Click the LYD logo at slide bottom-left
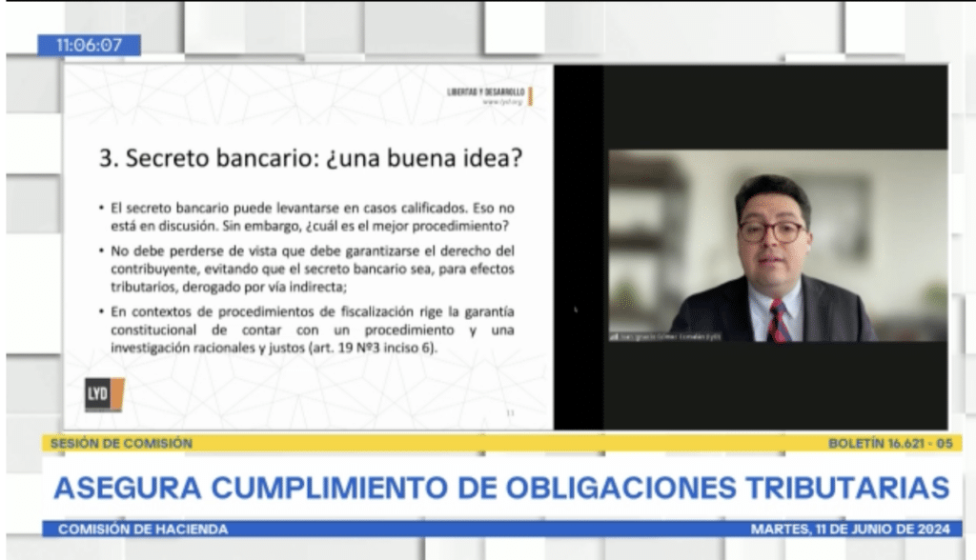 [105, 393]
